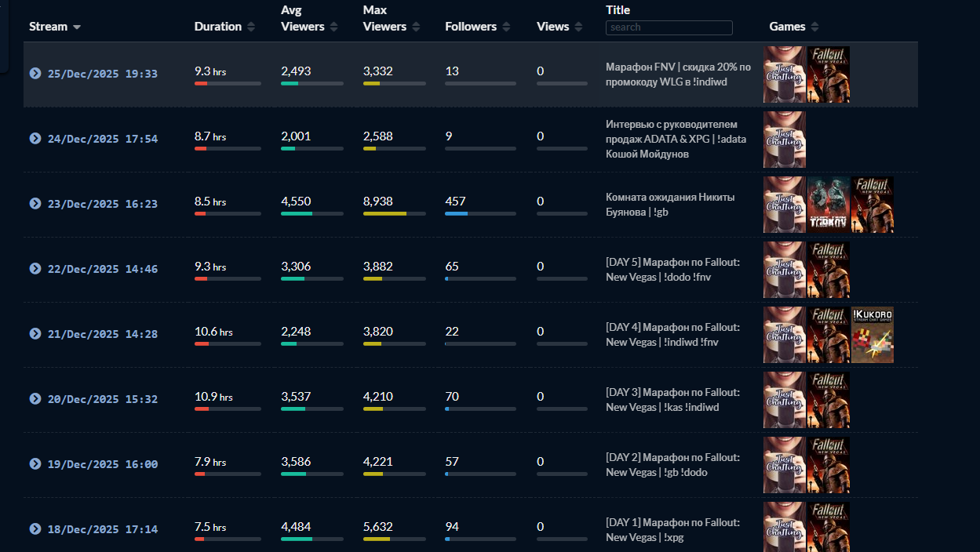The image size is (980, 552).
Task: Expand the 20/Dec/2025 15:32 stream row
Action: tap(35, 399)
